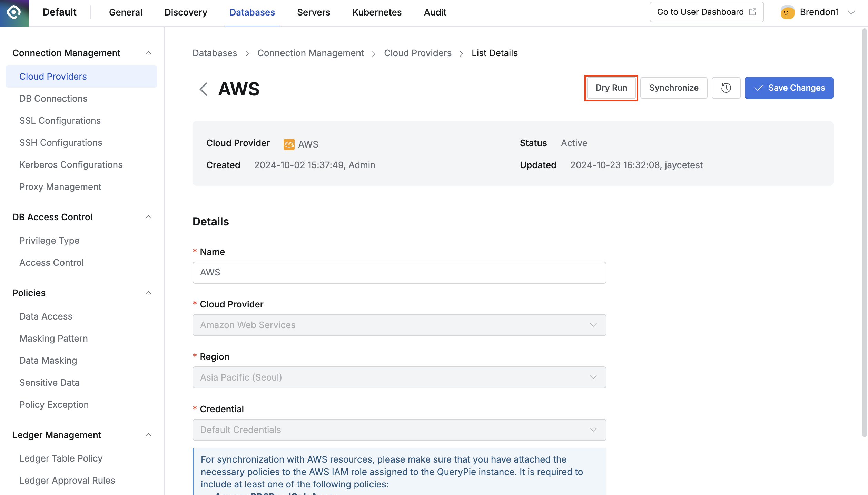Screen dimensions: 868x495
Task: Open DB Connections in the sidebar
Action: point(53,99)
